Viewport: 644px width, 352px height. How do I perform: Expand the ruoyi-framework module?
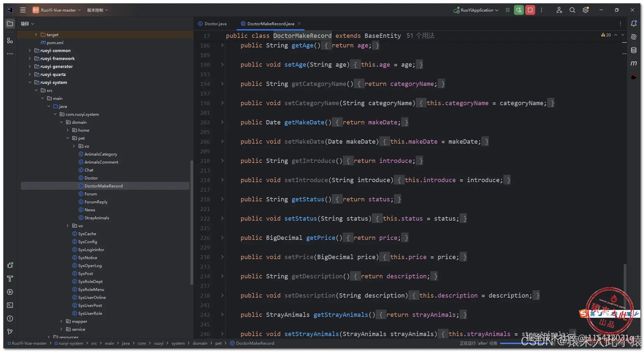tap(30, 58)
